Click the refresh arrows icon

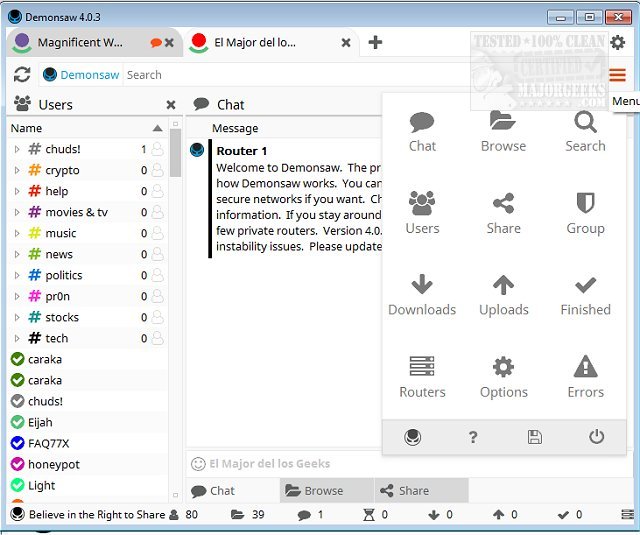[22, 75]
